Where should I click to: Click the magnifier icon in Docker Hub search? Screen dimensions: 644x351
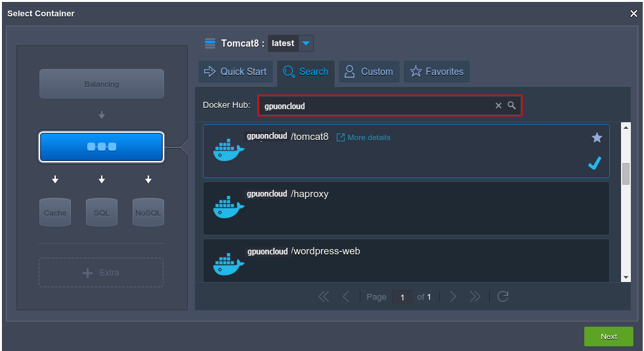(512, 106)
